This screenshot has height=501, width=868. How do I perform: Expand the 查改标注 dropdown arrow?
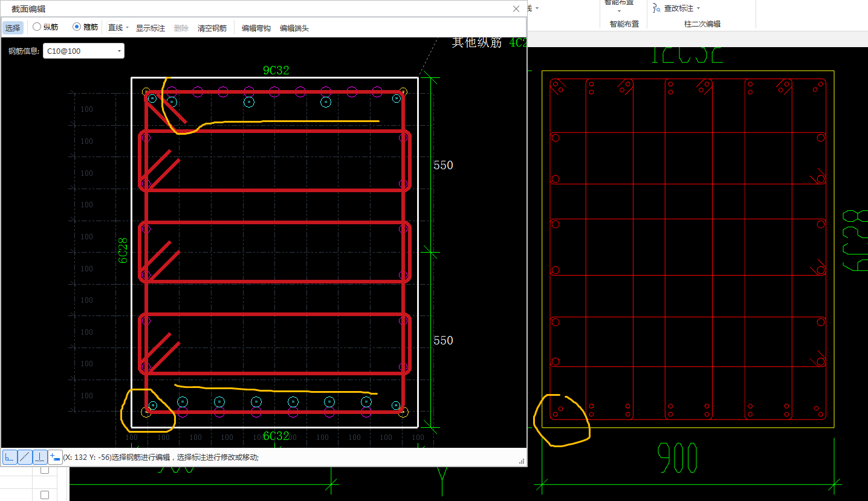point(698,8)
